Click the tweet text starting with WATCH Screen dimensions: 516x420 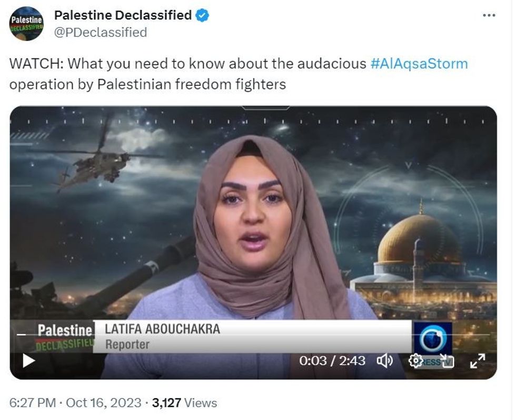[x=239, y=74]
